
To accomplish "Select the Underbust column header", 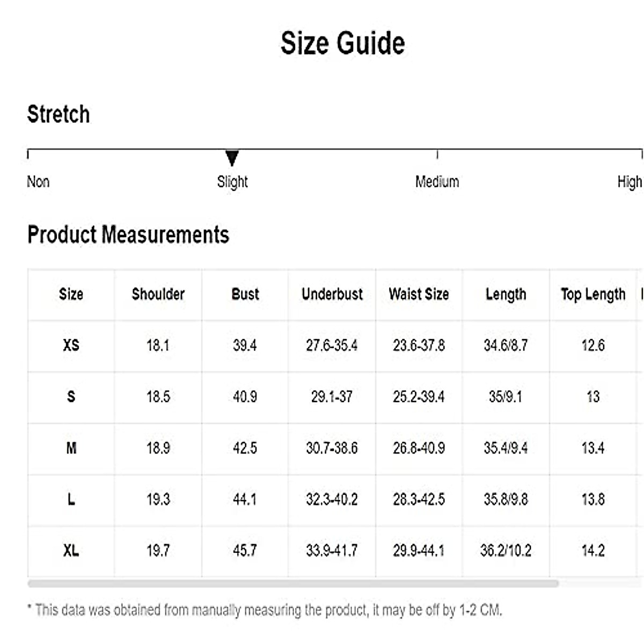I will (332, 294).
